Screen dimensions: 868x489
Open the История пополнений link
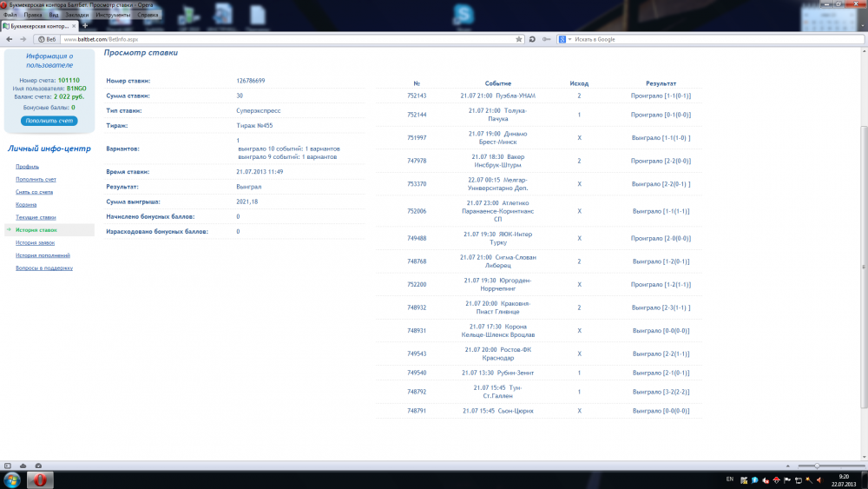43,255
